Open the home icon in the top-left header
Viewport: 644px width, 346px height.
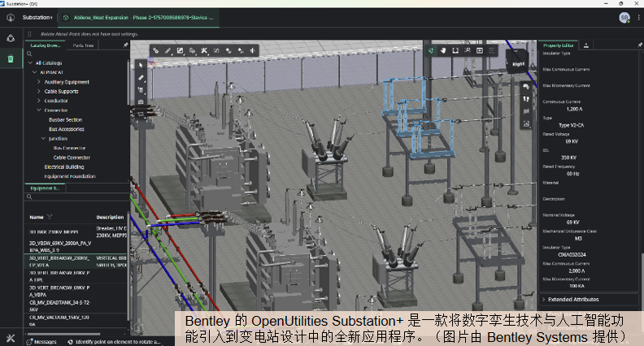(x=11, y=18)
